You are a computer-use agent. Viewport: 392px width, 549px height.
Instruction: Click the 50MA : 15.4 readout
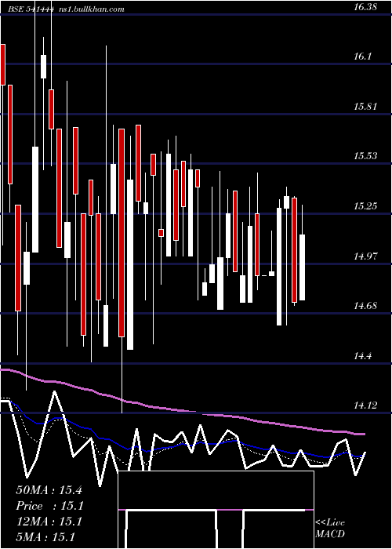click(x=49, y=490)
